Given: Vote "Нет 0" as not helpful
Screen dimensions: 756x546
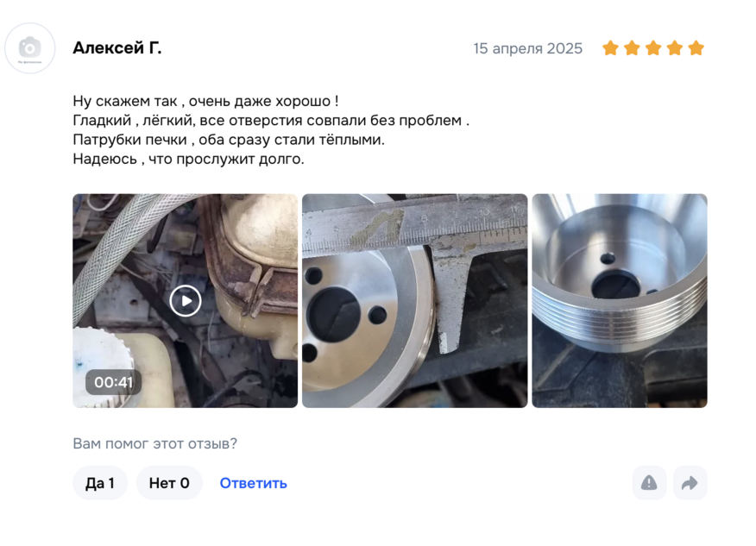Looking at the screenshot, I should pos(169,483).
